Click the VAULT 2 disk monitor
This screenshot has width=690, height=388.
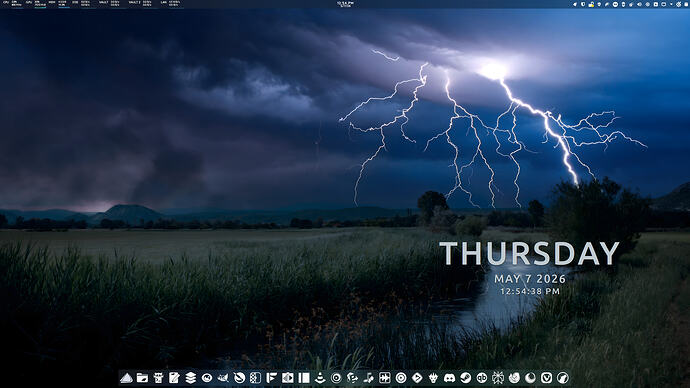click(140, 4)
